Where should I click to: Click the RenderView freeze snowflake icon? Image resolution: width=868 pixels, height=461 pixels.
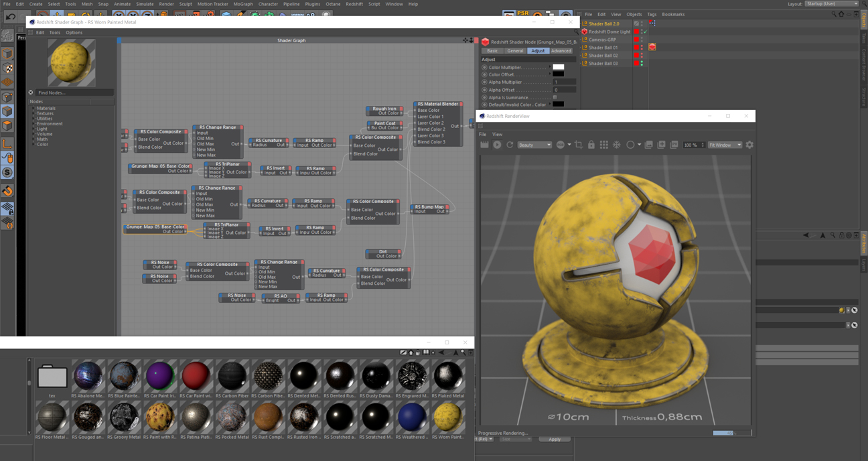pyautogui.click(x=617, y=145)
